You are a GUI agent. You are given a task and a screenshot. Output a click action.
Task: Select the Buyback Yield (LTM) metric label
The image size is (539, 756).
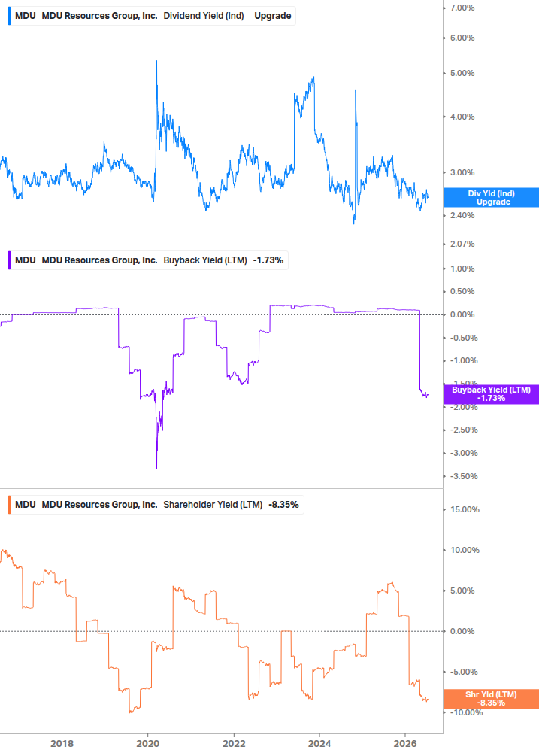205,260
